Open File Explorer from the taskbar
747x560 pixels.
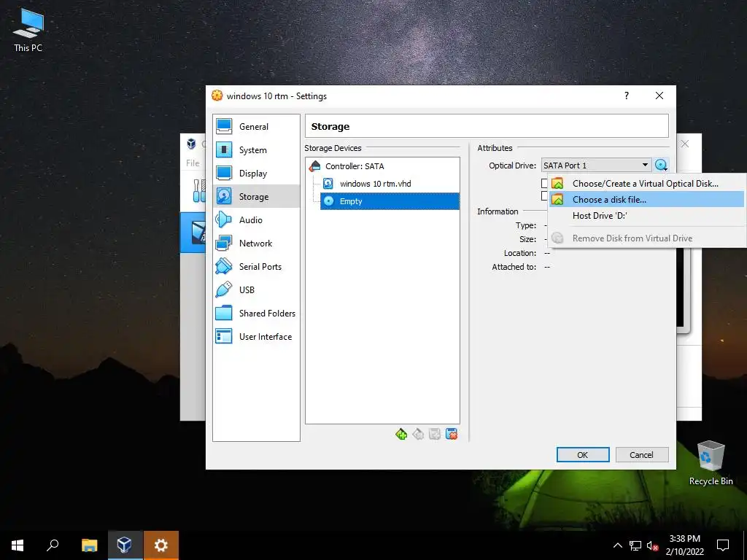coord(89,545)
